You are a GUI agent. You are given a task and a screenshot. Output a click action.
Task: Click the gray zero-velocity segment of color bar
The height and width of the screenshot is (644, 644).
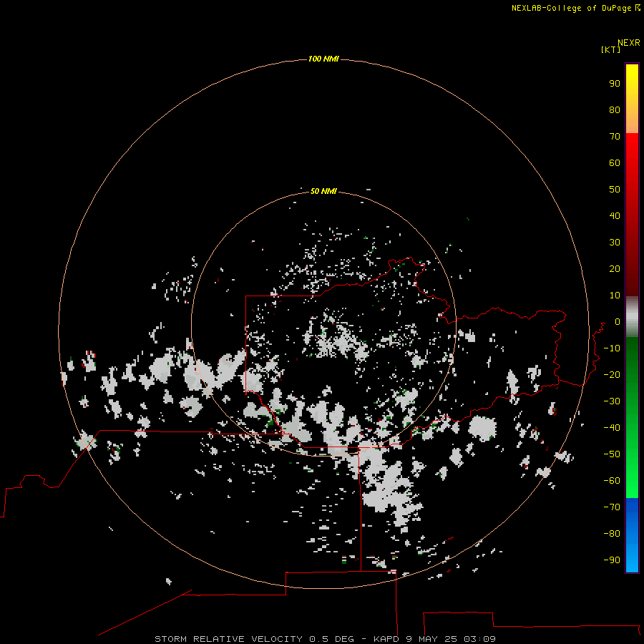[632, 316]
